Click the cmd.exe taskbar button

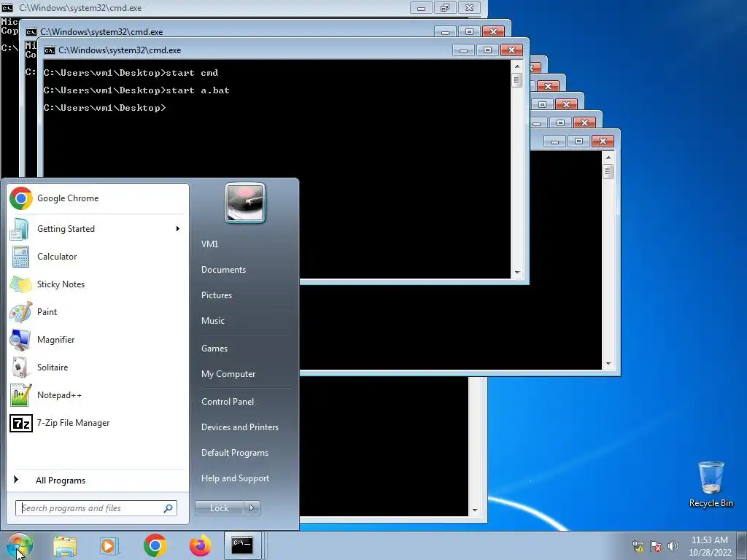pos(242,545)
